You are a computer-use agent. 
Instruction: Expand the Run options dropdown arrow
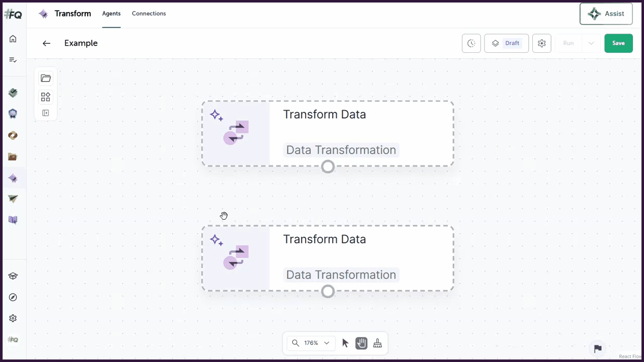[591, 43]
